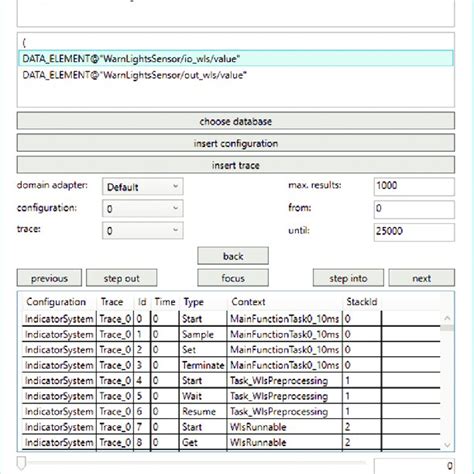The height and width of the screenshot is (474, 474).
Task: Click the insert trace button
Action: 236,165
